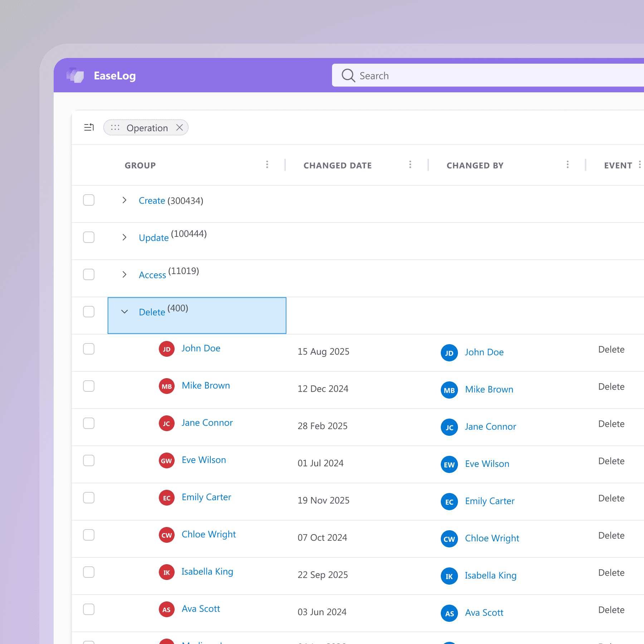Check the Create group checkbox
Viewport: 644px width, 644px height.
(89, 200)
